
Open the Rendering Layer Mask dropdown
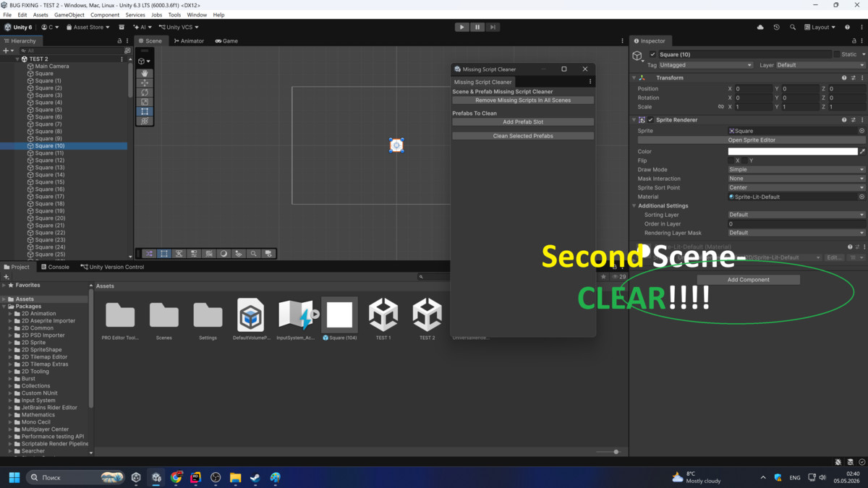(x=796, y=233)
